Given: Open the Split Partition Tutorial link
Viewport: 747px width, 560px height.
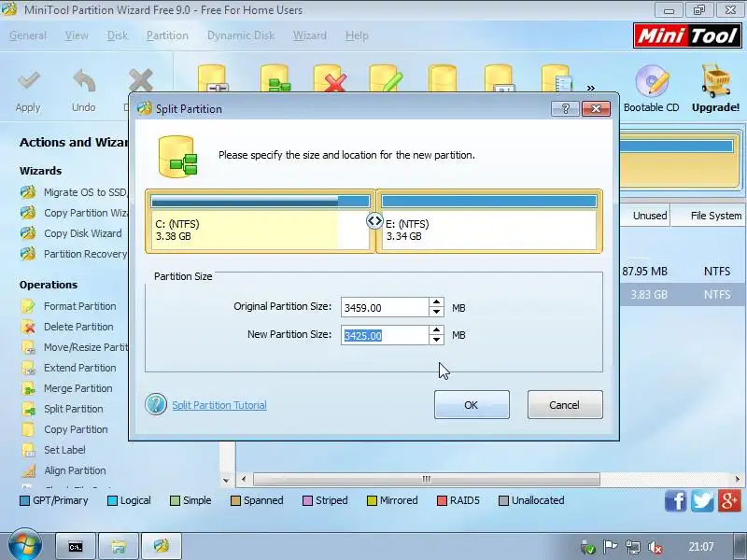Looking at the screenshot, I should (x=219, y=405).
